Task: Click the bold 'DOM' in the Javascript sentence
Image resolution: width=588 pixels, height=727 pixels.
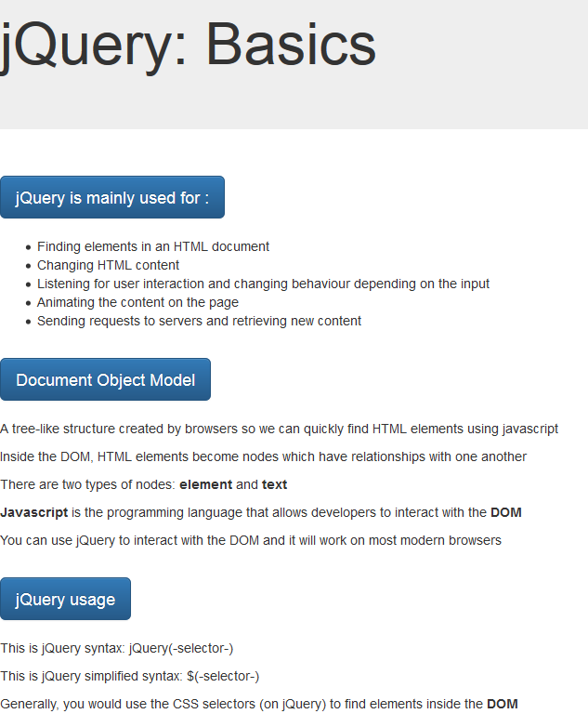Action: (506, 512)
